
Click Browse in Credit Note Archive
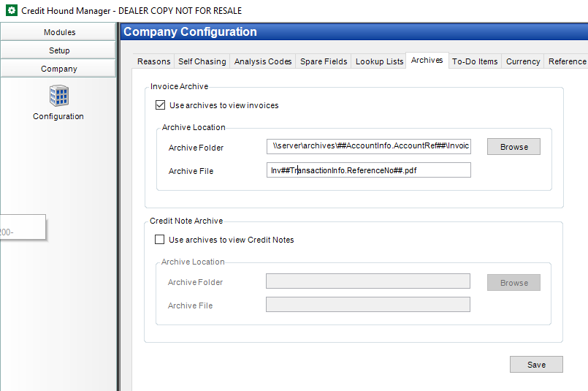pos(513,283)
